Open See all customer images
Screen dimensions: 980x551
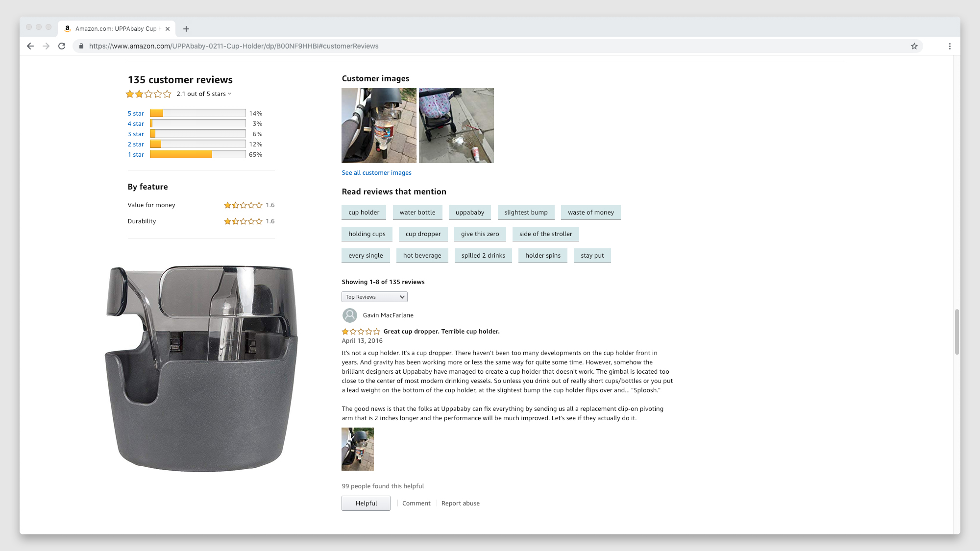[376, 172]
